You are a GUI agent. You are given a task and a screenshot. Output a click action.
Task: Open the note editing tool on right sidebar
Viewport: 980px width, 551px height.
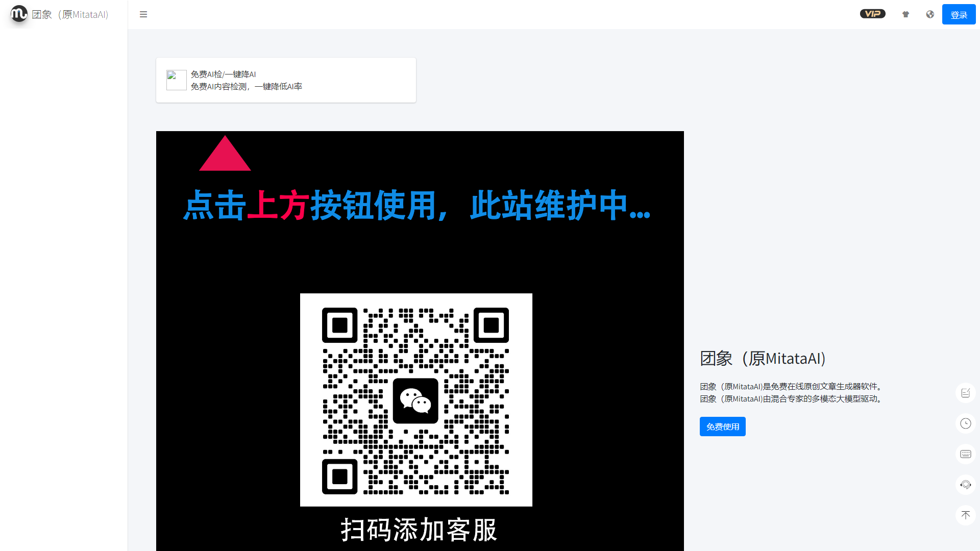pyautogui.click(x=965, y=393)
